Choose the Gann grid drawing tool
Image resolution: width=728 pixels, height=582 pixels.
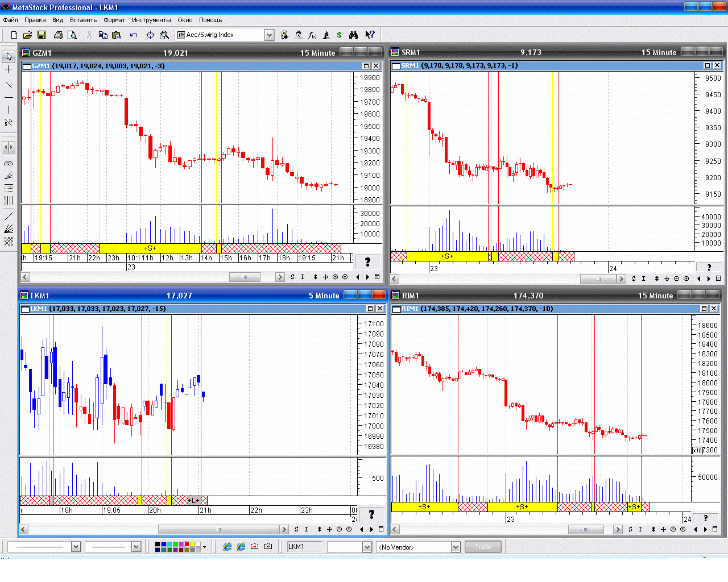pos(9,242)
